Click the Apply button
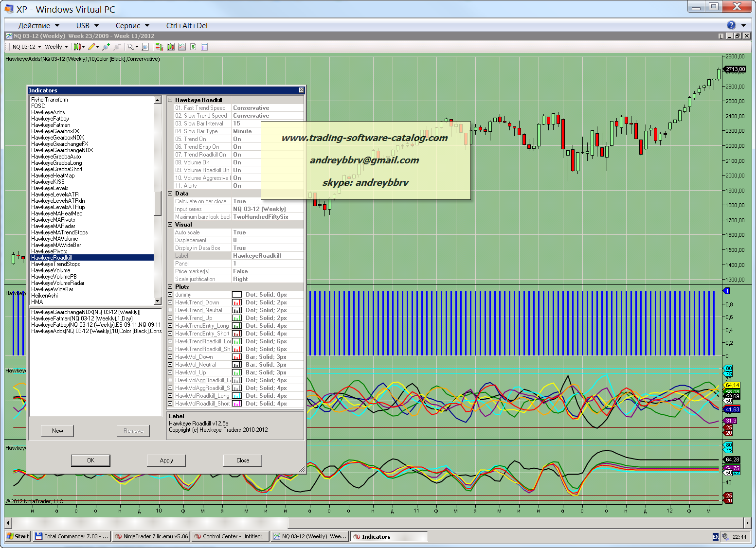The height and width of the screenshot is (548, 756). point(166,460)
